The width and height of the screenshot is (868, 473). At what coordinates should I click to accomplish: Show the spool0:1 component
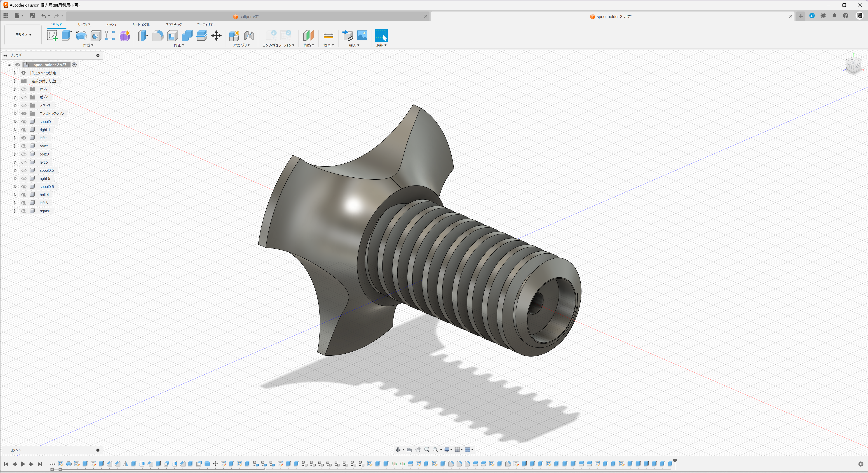[24, 122]
